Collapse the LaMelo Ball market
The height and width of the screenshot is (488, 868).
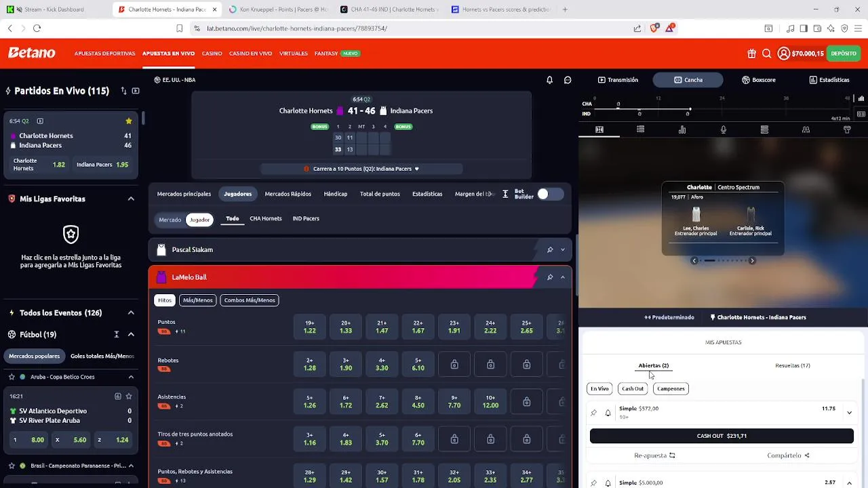pyautogui.click(x=563, y=277)
